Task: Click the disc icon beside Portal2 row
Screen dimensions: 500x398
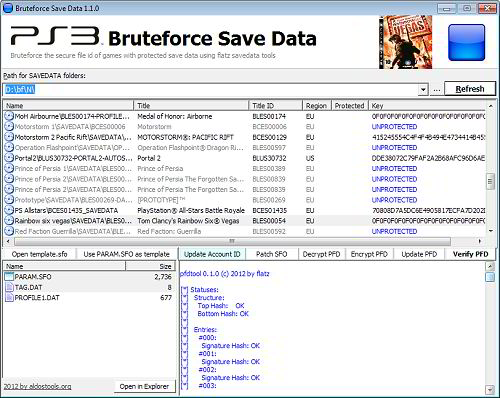Action: click(9, 158)
